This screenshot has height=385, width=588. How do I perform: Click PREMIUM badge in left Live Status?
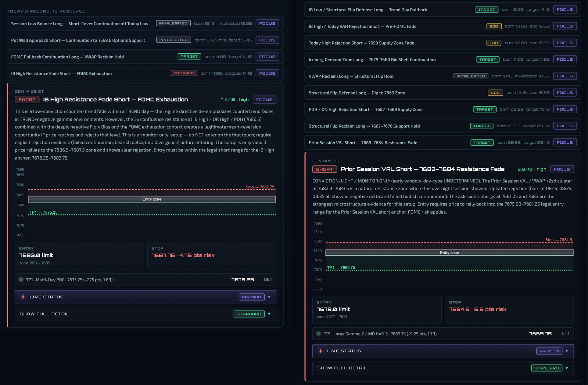coord(252,297)
